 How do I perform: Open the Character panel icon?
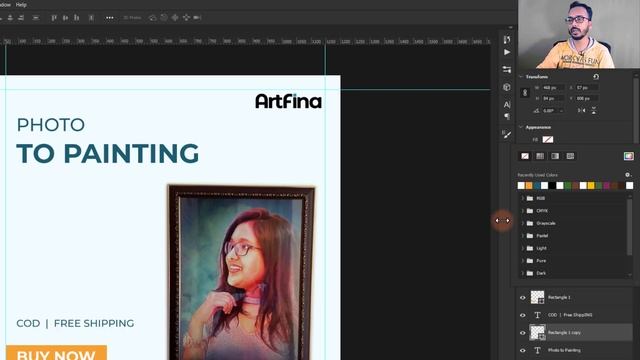click(x=507, y=104)
